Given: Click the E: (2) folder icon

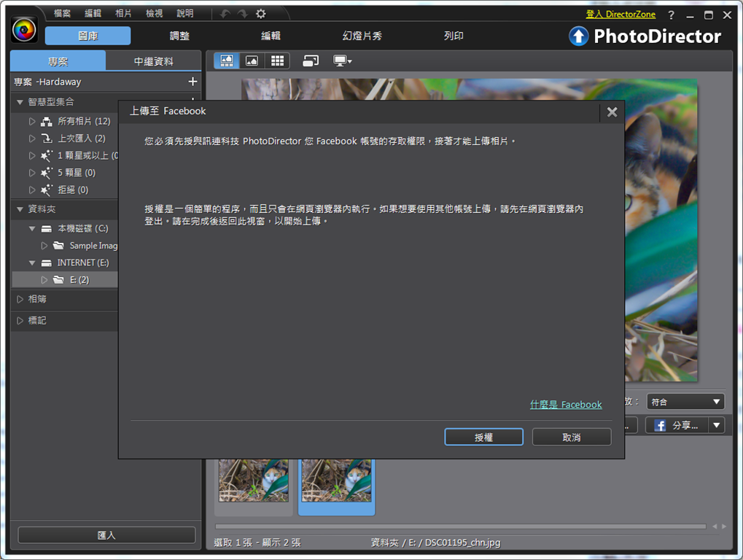Looking at the screenshot, I should pos(59,279).
